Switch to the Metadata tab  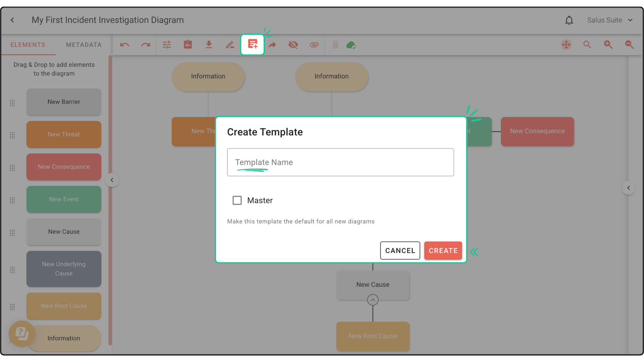pyautogui.click(x=84, y=45)
